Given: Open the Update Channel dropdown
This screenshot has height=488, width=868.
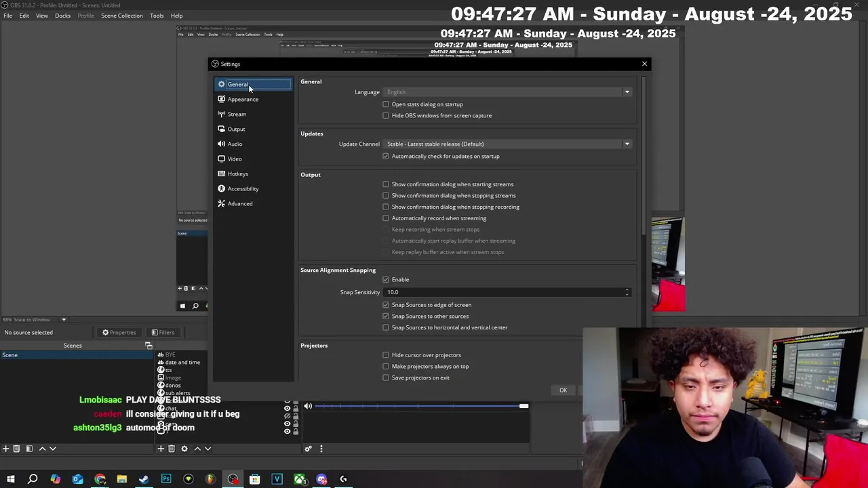Looking at the screenshot, I should tap(508, 144).
